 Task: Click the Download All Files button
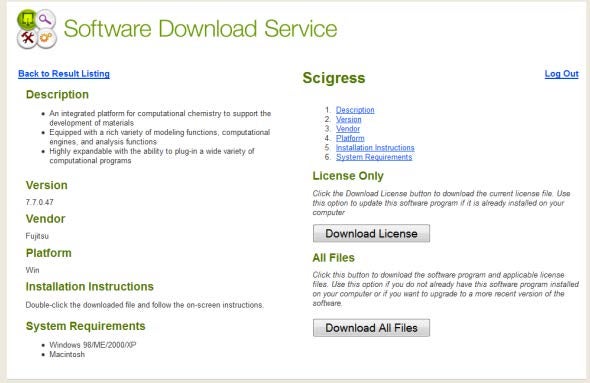pyautogui.click(x=371, y=328)
